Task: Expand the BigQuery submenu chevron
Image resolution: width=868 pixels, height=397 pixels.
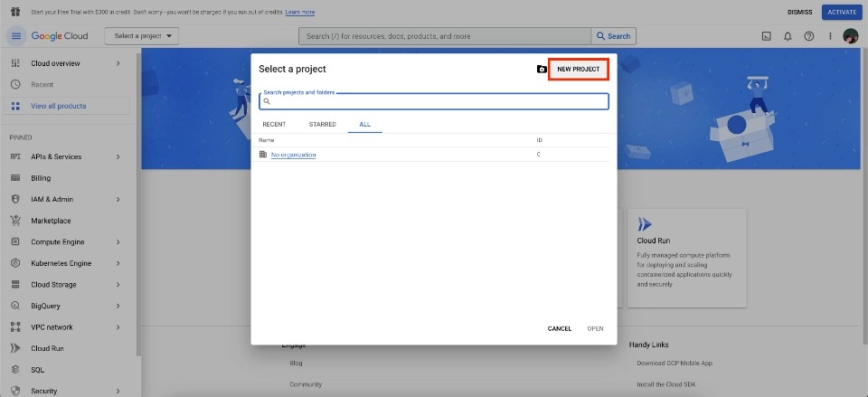Action: click(x=118, y=306)
